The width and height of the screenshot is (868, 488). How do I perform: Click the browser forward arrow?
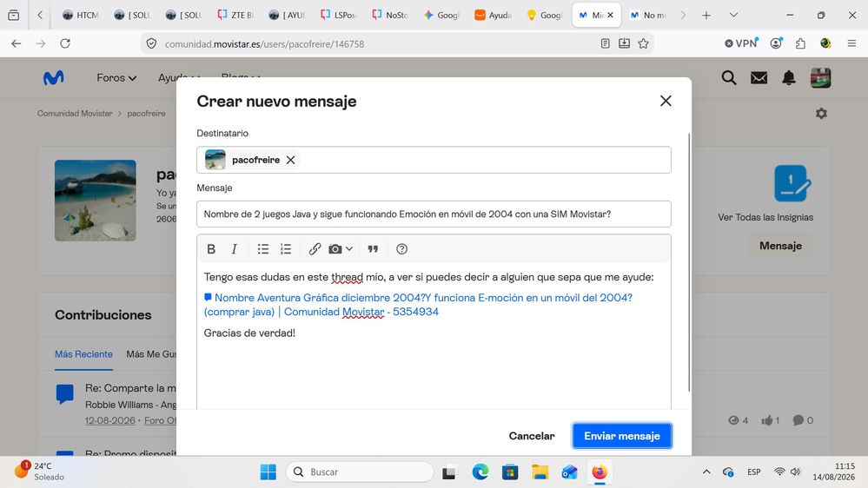tap(41, 43)
